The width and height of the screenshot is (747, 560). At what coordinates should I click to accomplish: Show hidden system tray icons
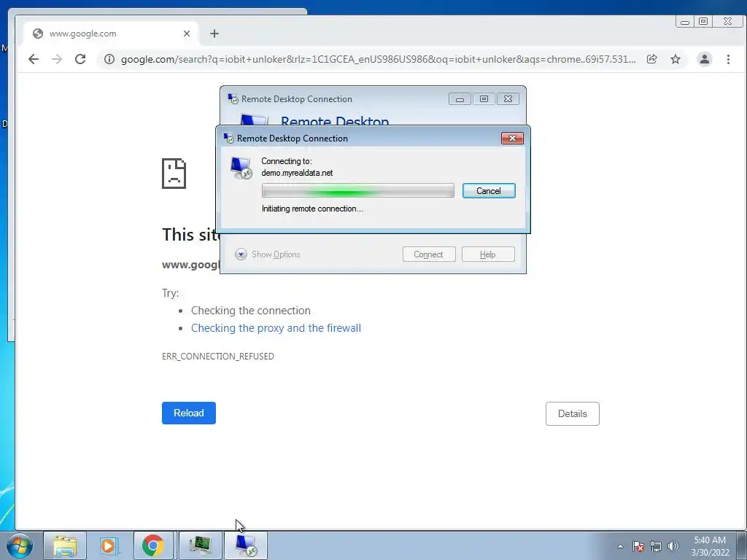coord(620,546)
